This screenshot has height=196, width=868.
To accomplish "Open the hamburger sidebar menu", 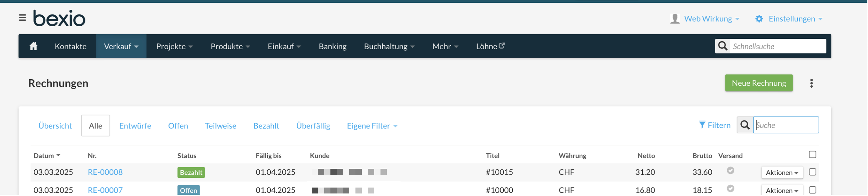I will pos(22,18).
